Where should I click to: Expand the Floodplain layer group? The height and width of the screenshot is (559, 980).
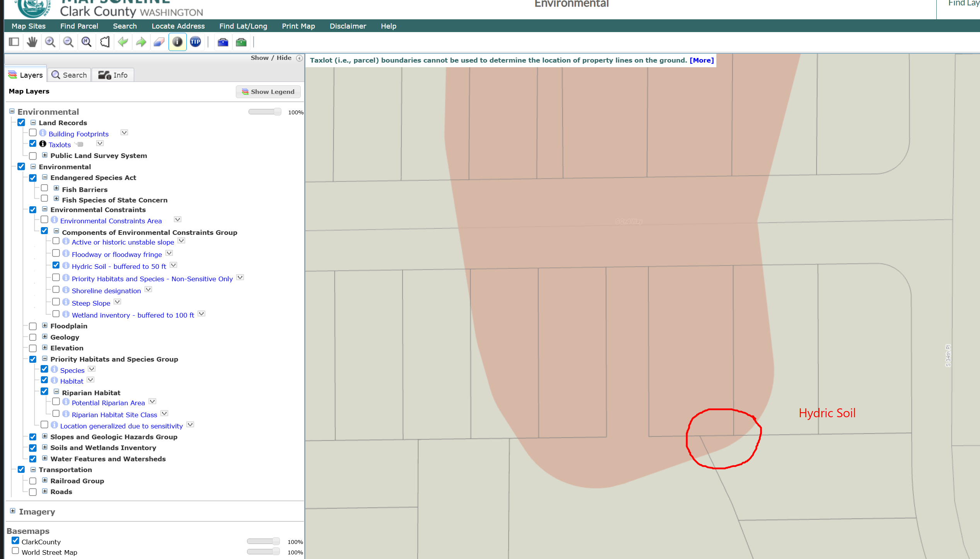click(x=45, y=326)
